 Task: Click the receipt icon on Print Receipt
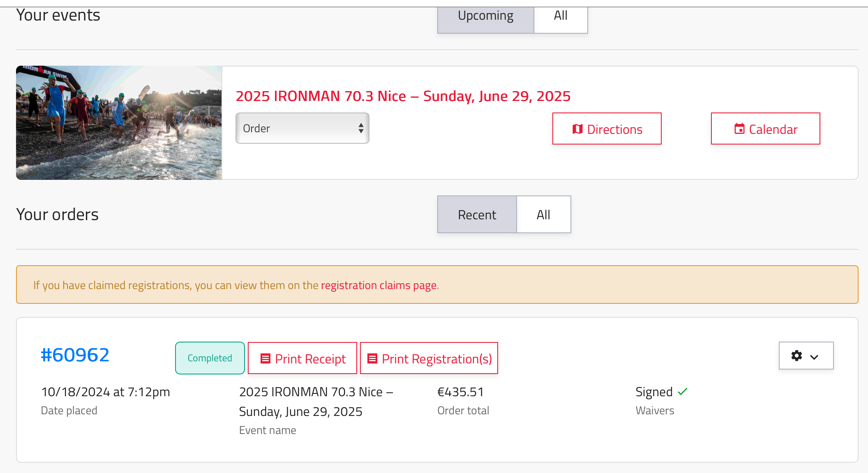pos(265,358)
